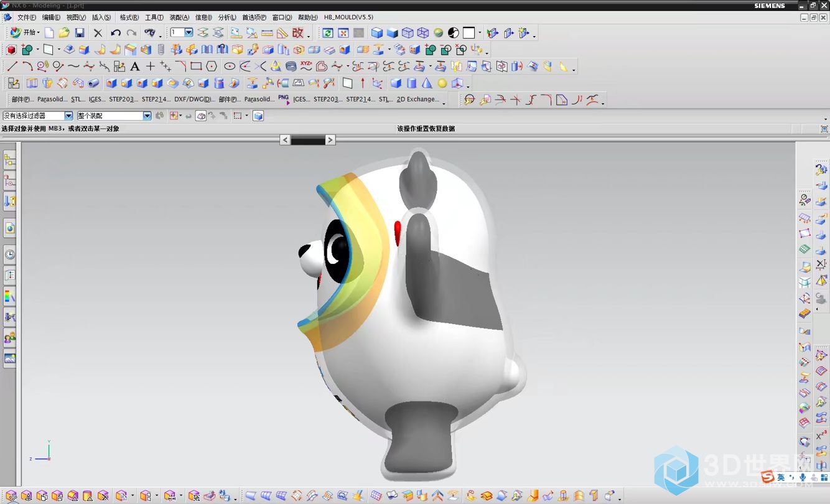830x504 pixels.
Task: Select the Polygon hexagon tool
Action: [212, 66]
